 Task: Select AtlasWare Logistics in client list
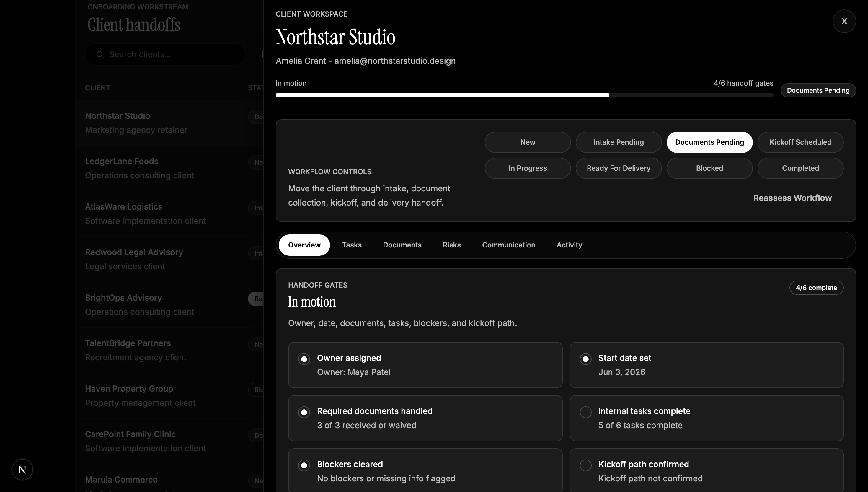click(169, 214)
